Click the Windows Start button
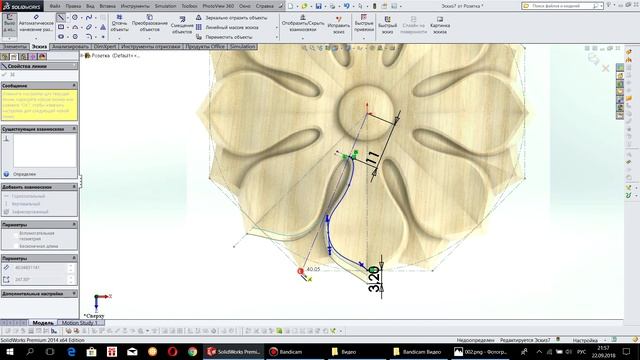 point(10,351)
